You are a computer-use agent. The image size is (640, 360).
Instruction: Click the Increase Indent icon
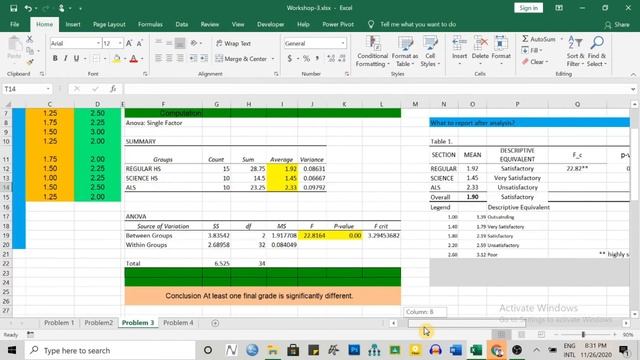coord(204,58)
